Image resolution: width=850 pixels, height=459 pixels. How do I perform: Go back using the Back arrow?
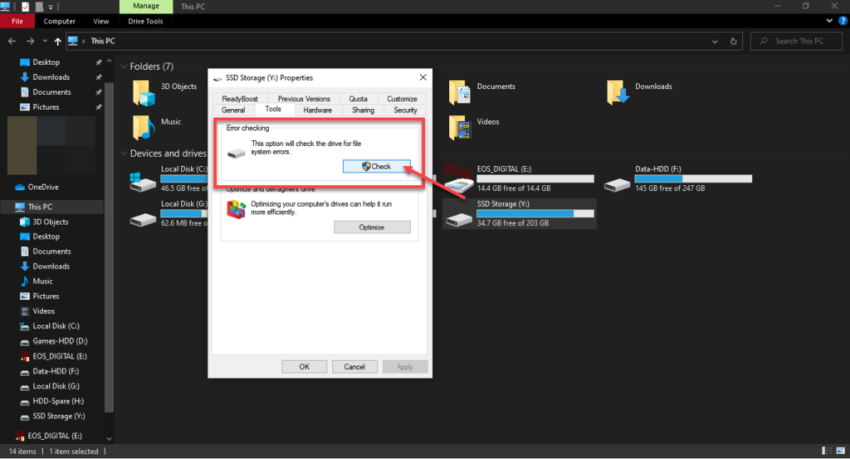point(12,41)
